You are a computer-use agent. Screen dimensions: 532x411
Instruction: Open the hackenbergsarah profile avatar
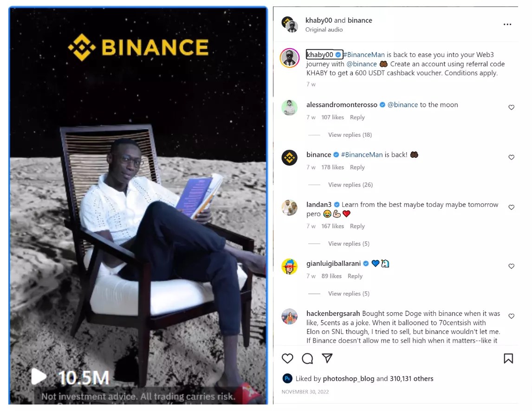pyautogui.click(x=289, y=316)
